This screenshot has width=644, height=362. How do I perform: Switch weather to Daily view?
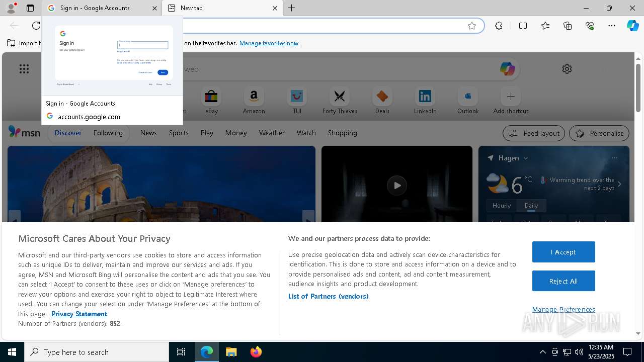[531, 206]
